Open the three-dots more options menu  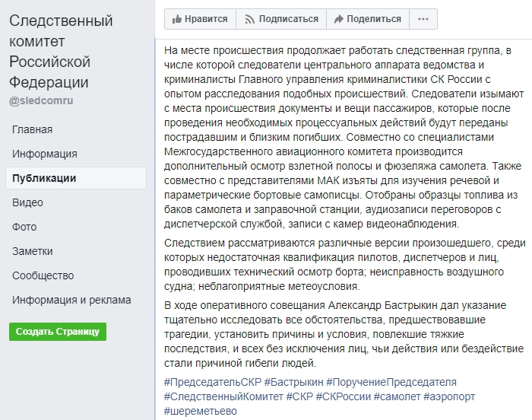[423, 19]
